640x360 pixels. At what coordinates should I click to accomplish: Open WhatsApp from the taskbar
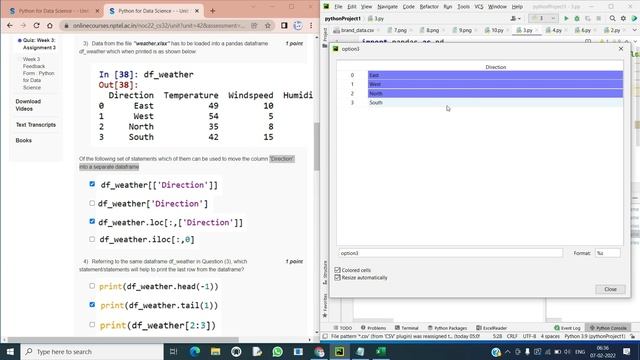coord(278,351)
